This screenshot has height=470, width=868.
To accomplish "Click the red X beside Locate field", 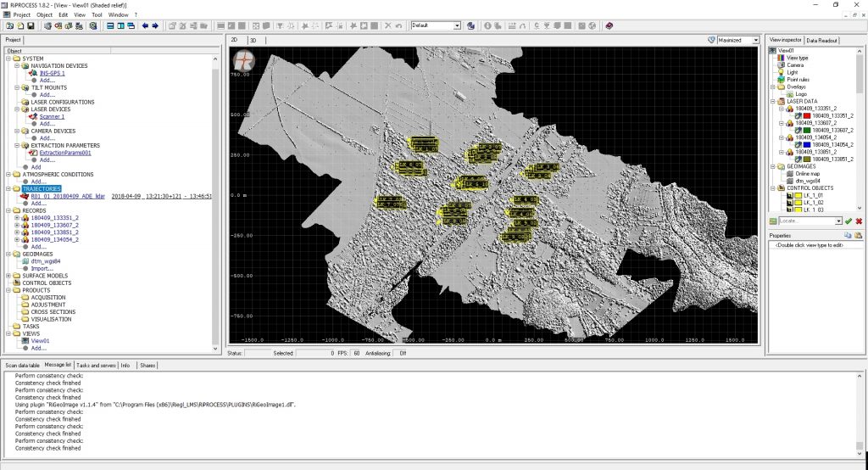I will [859, 221].
